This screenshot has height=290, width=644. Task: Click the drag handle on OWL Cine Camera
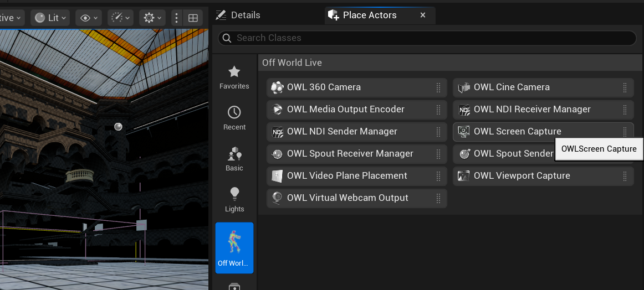[x=625, y=87]
